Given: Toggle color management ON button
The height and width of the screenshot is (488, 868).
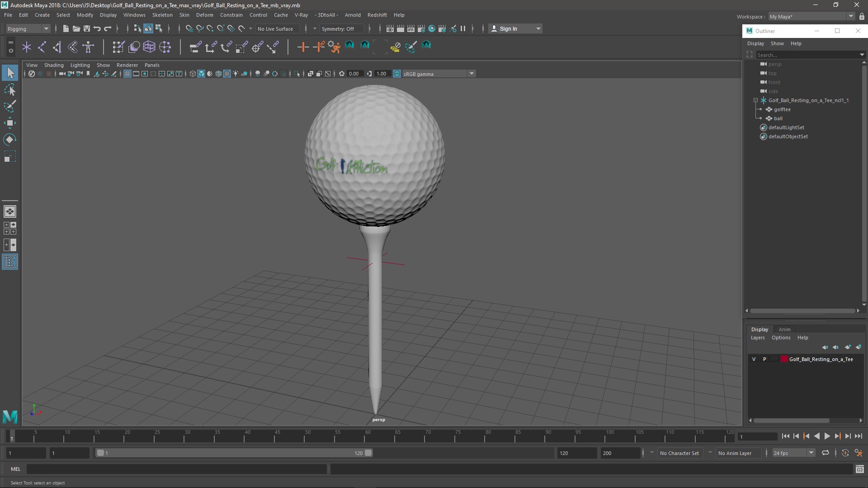Looking at the screenshot, I should (397, 74).
